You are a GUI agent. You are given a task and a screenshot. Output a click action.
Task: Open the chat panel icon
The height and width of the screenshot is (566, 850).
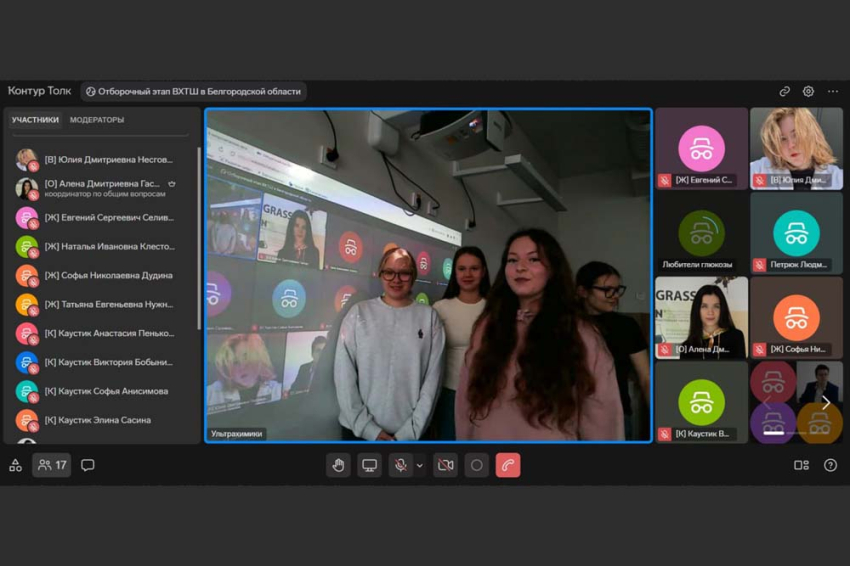pos(88,465)
